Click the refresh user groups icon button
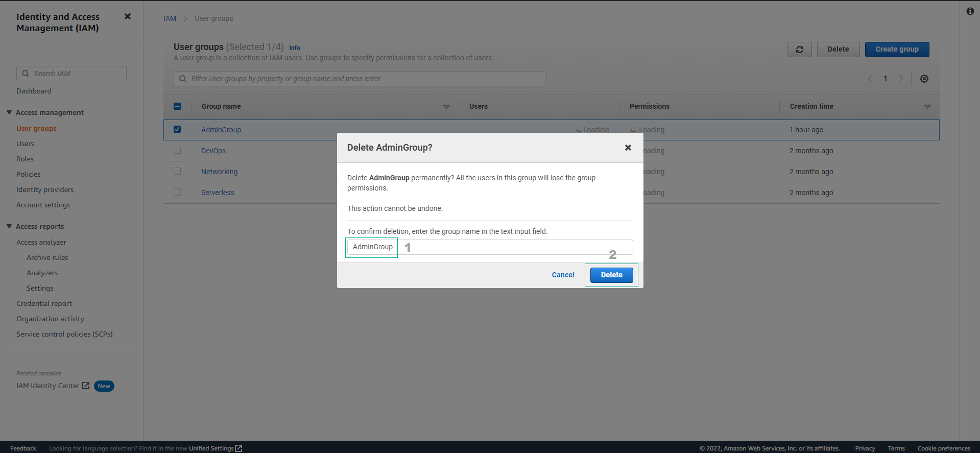The height and width of the screenshot is (453, 980). (x=800, y=50)
